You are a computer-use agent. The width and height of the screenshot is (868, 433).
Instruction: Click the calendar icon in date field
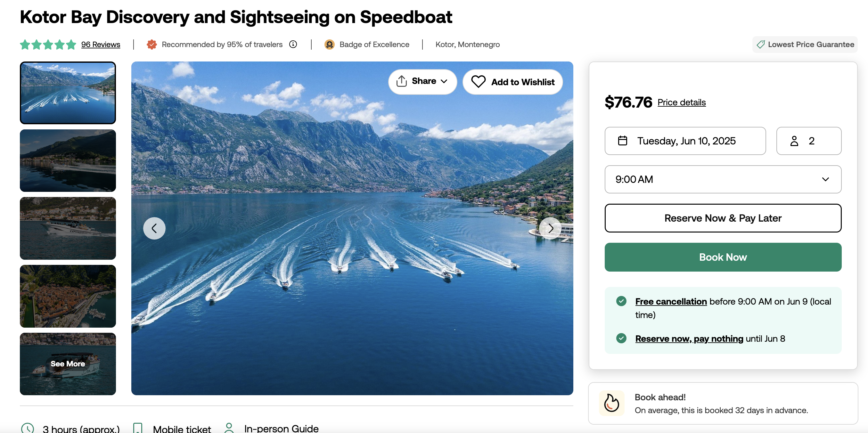pos(622,141)
